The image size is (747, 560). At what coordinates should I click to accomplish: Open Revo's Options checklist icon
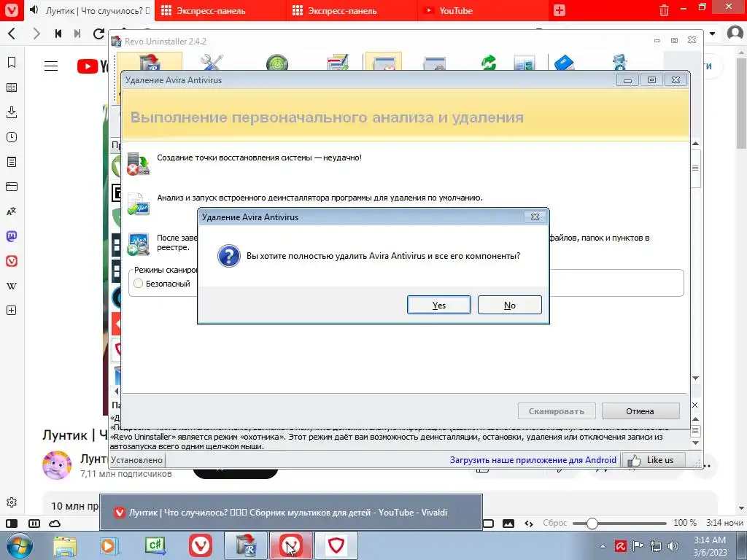tap(337, 63)
